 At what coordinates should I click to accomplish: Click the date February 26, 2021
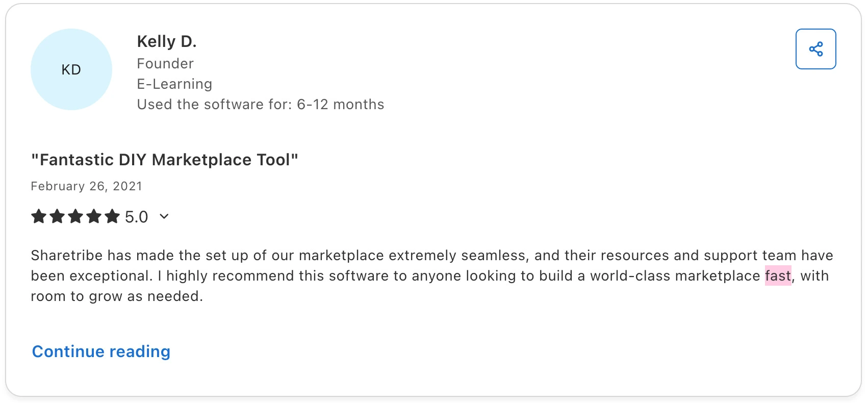pyautogui.click(x=86, y=186)
